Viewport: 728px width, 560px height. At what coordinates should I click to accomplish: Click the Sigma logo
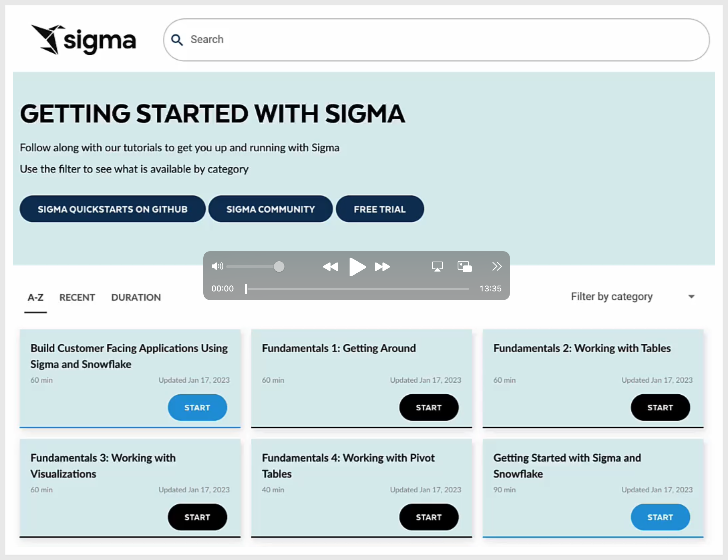click(84, 40)
